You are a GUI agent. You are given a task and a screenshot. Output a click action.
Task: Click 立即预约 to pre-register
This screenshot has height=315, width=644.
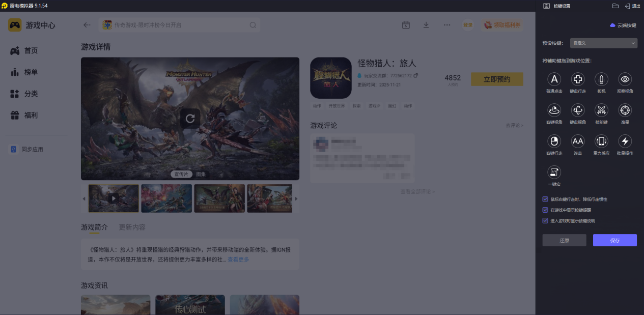tap(497, 79)
